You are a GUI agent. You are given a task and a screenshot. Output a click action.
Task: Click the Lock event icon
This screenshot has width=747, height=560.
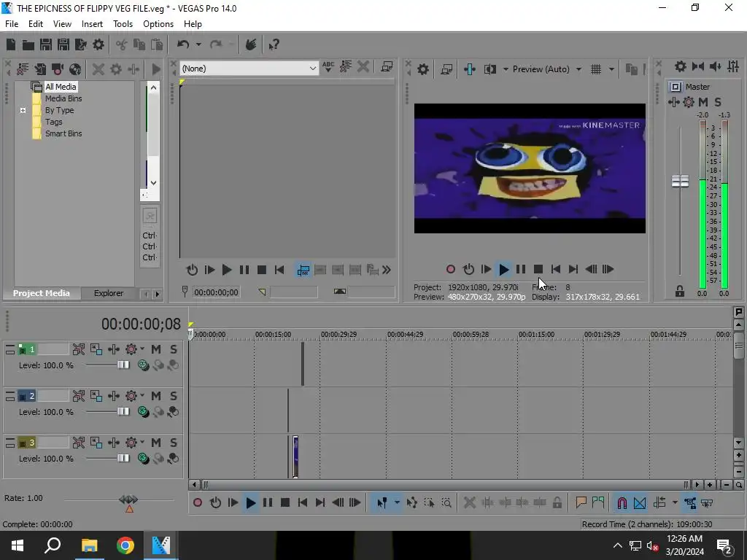[557, 503]
